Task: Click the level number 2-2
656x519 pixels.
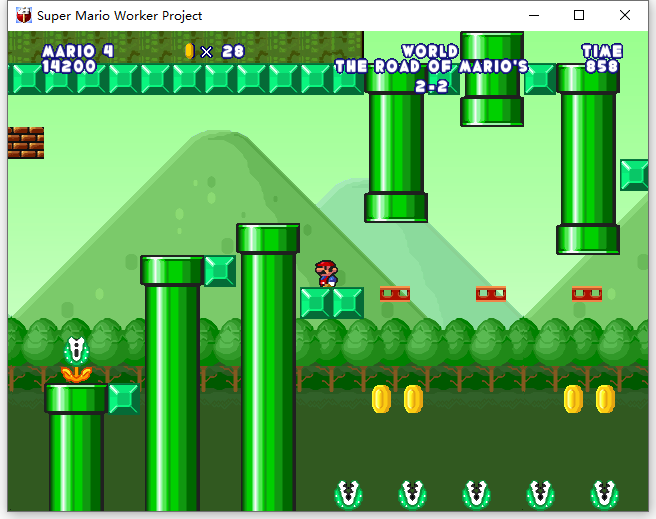Action: (432, 87)
